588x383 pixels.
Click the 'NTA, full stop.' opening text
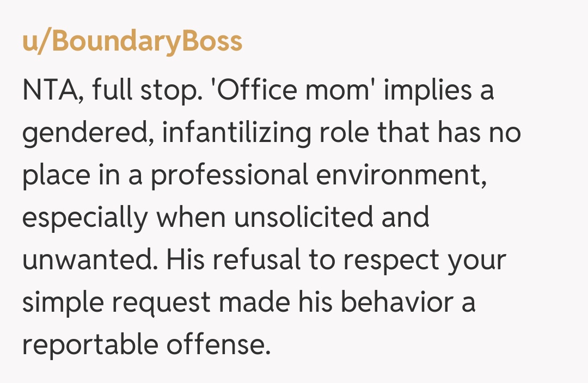[108, 91]
